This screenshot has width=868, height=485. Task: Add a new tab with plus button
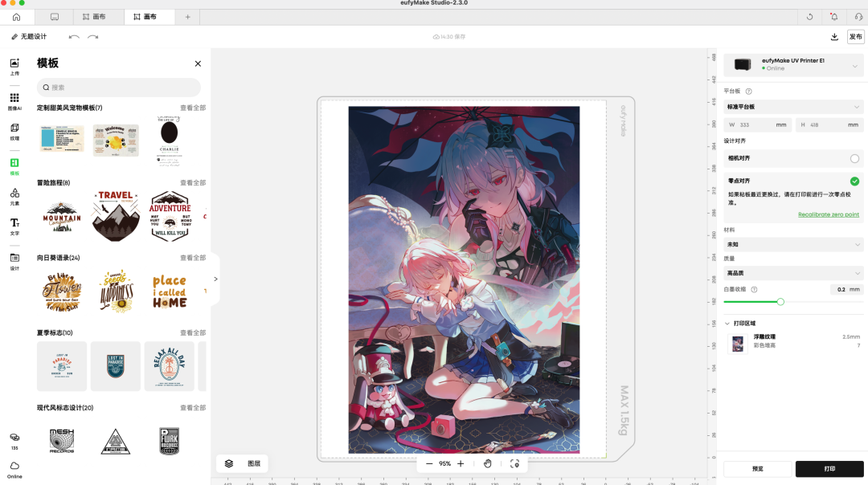tap(188, 17)
